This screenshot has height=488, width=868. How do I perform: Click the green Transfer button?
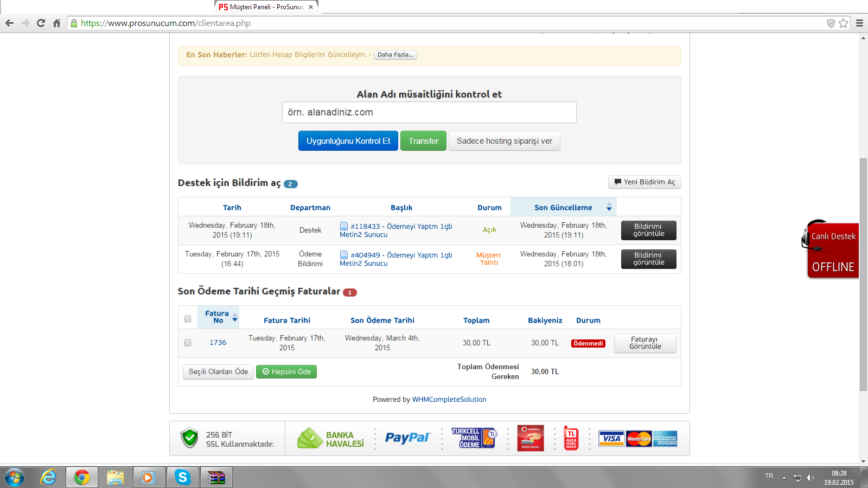coord(423,141)
